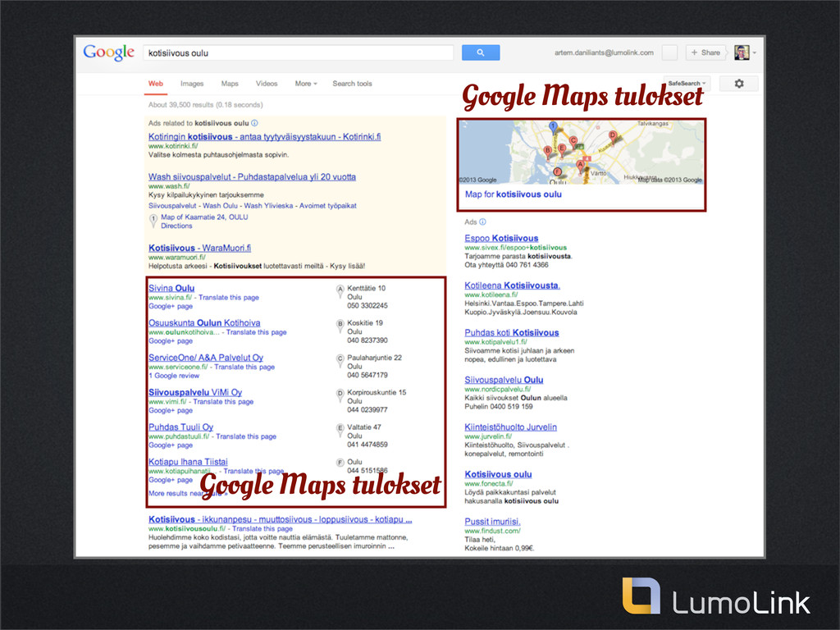Open Wash siivouspalvelut ad link
This screenshot has height=630, width=840.
click(252, 177)
